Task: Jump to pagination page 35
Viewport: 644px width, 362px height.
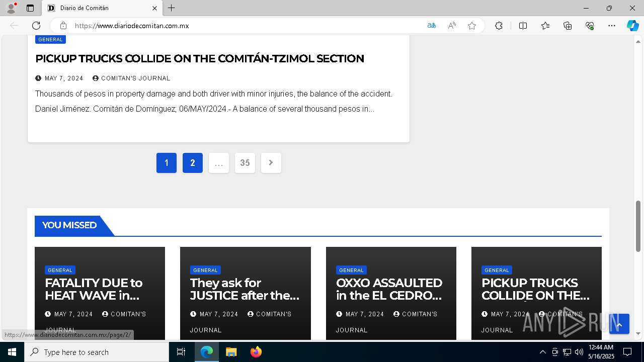Action: pyautogui.click(x=245, y=163)
